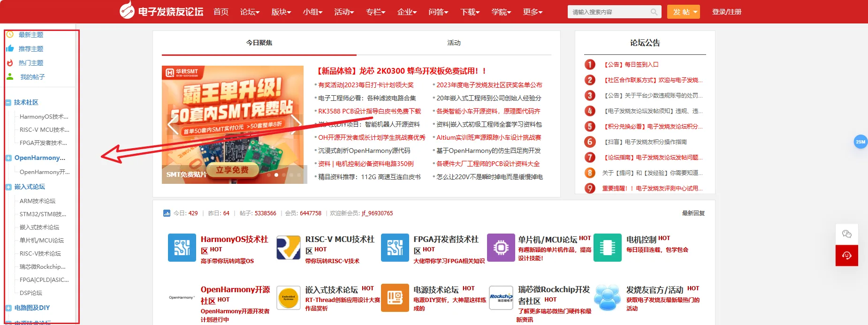868x325 pixels.
Task: Click the 最新主题 clock icon
Action: tap(10, 35)
